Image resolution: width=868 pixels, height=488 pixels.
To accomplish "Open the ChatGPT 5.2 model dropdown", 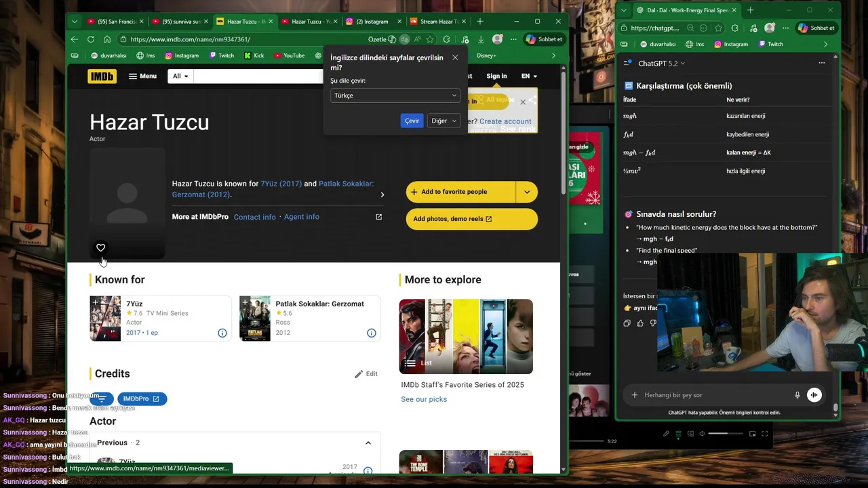I will click(x=661, y=63).
